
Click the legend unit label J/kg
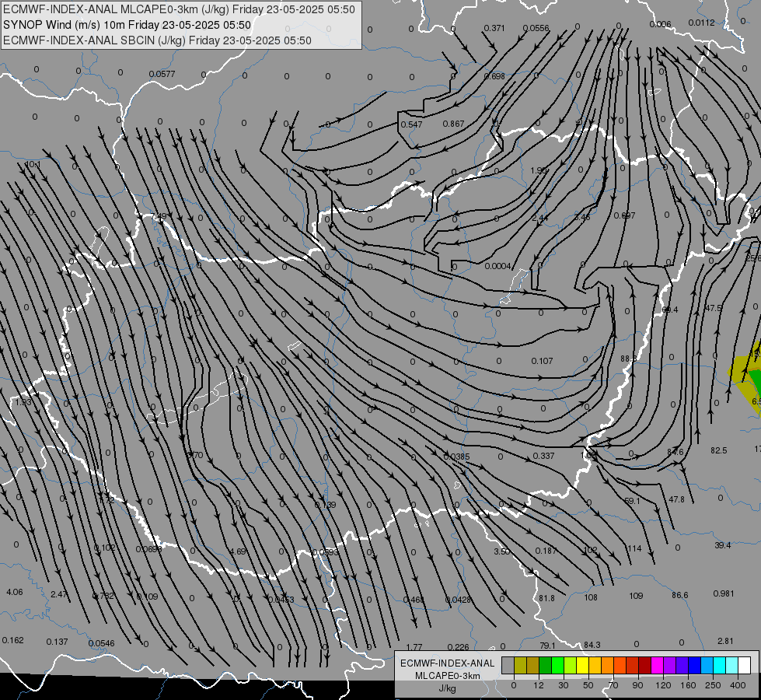pos(448,688)
